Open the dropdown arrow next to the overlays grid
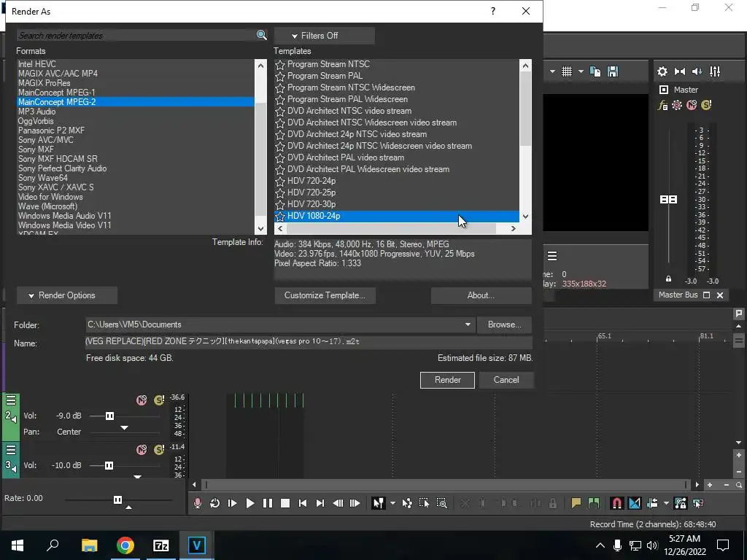The image size is (747, 560). (581, 71)
